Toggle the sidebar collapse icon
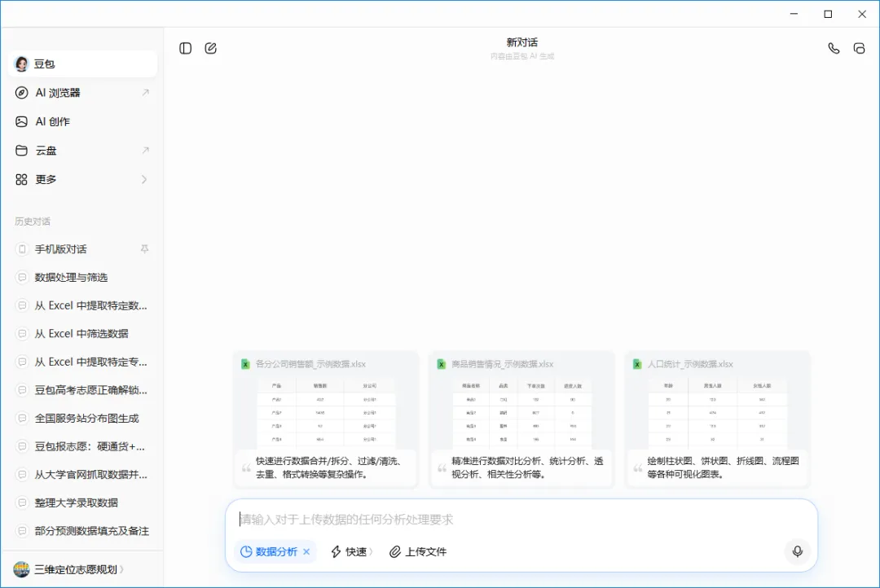The image size is (880, 588). pyautogui.click(x=185, y=48)
